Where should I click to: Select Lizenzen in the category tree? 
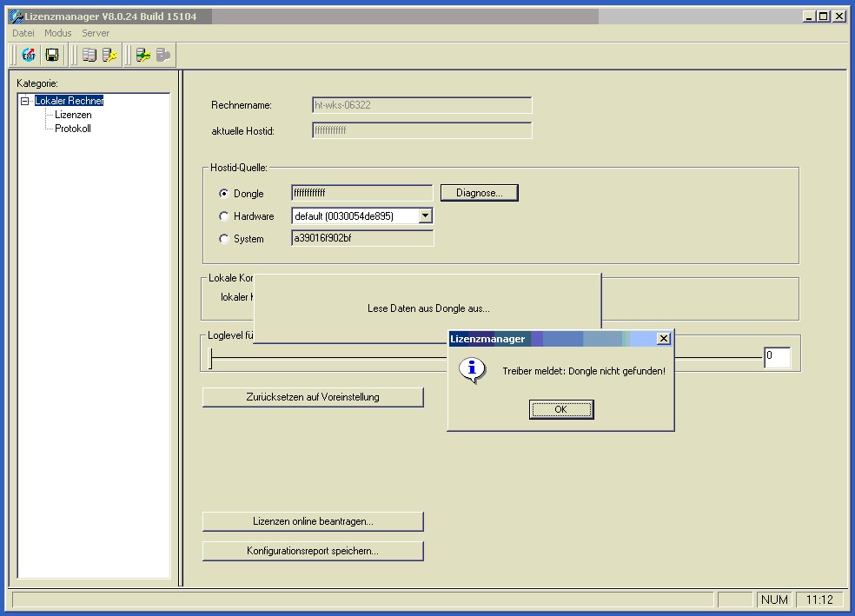(x=73, y=115)
